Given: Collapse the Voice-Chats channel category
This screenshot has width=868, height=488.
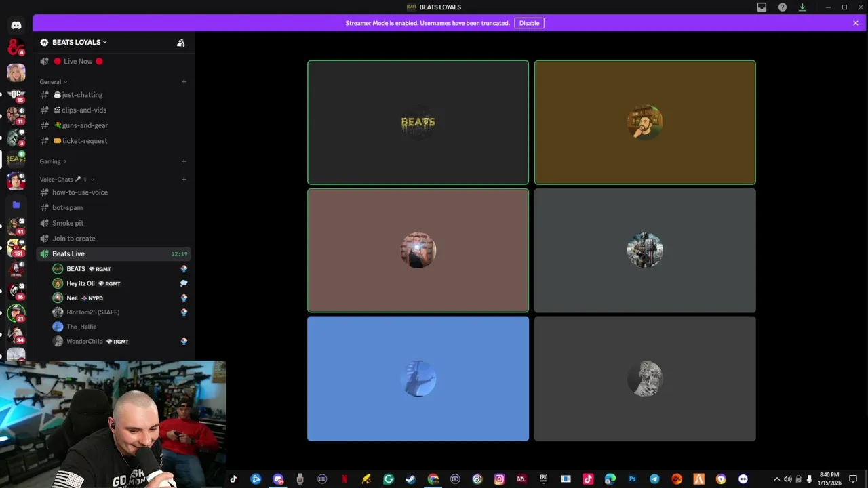Looking at the screenshot, I should pos(66,180).
